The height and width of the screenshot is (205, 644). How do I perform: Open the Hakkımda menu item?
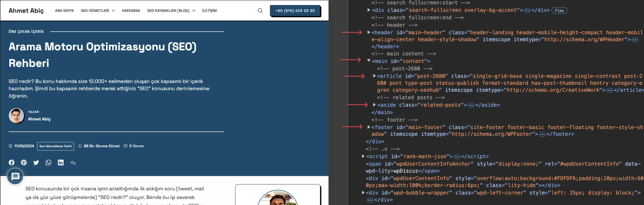(x=131, y=11)
